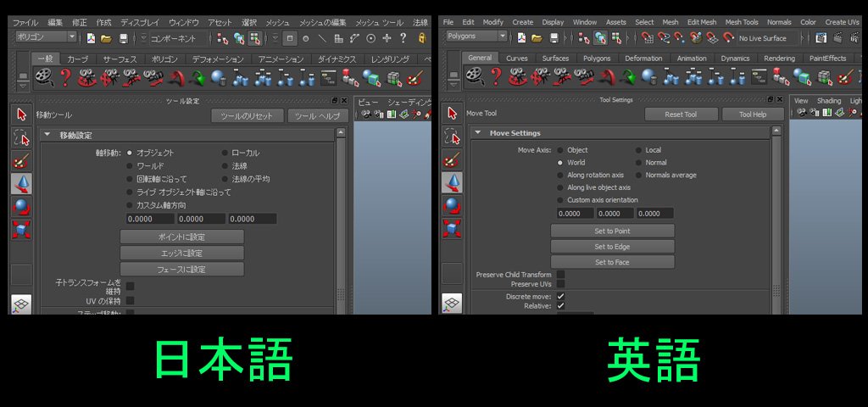Click Open Scene folder icon in English window
The height and width of the screenshot is (407, 868).
click(x=537, y=38)
